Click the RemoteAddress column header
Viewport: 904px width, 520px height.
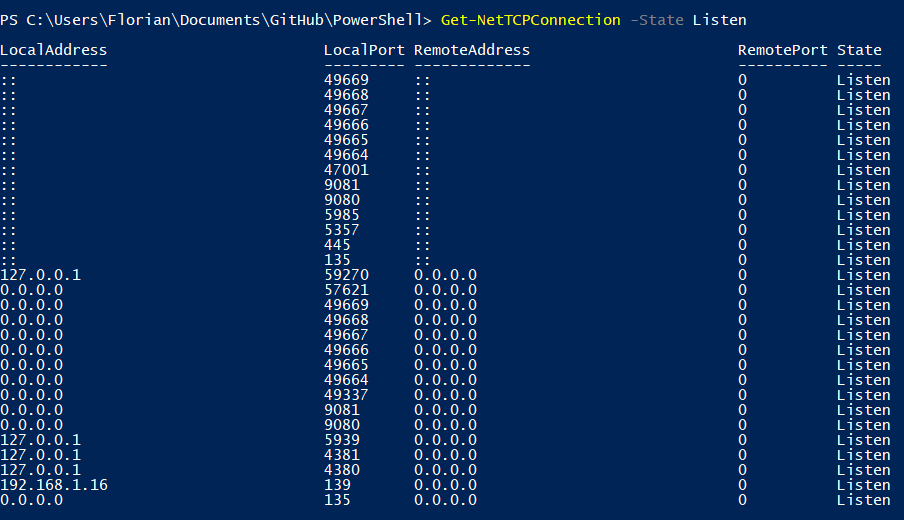click(x=472, y=50)
